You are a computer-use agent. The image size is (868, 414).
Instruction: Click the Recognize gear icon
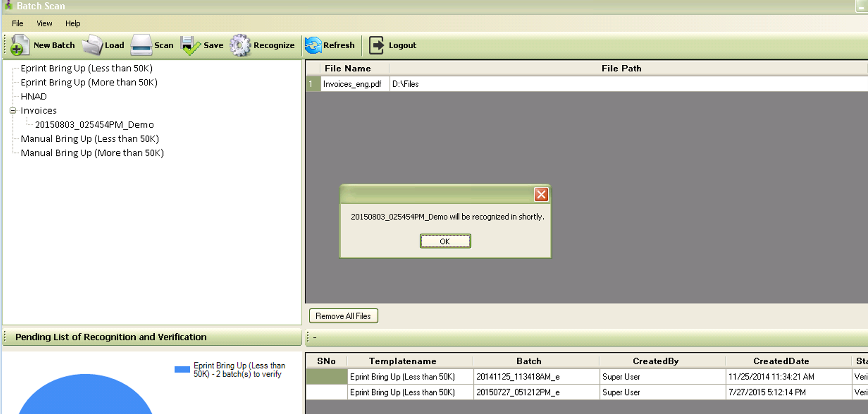tap(240, 45)
